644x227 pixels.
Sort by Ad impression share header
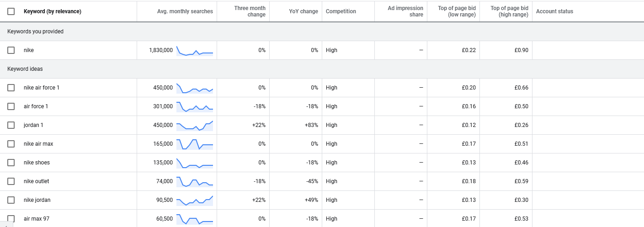click(405, 11)
